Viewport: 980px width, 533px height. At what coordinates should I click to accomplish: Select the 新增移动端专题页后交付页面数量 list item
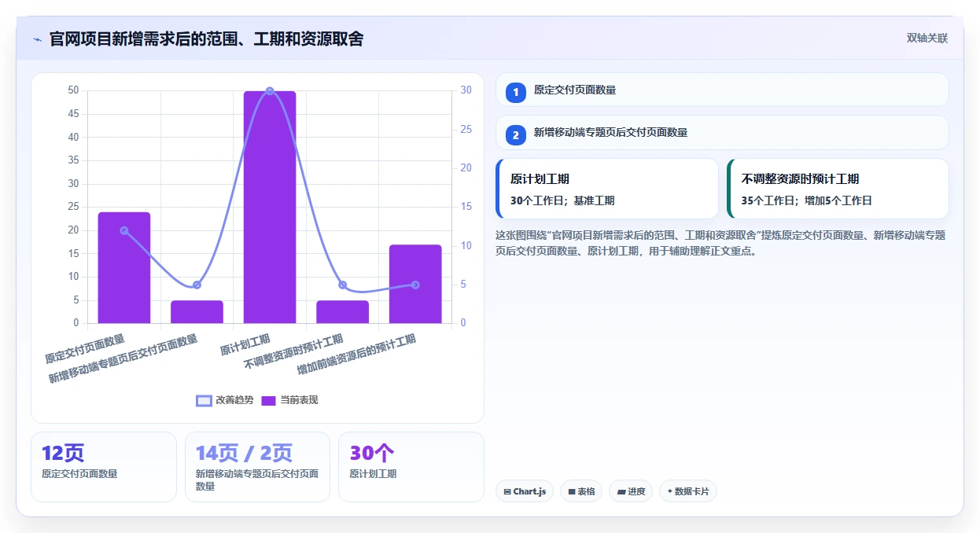pos(722,132)
